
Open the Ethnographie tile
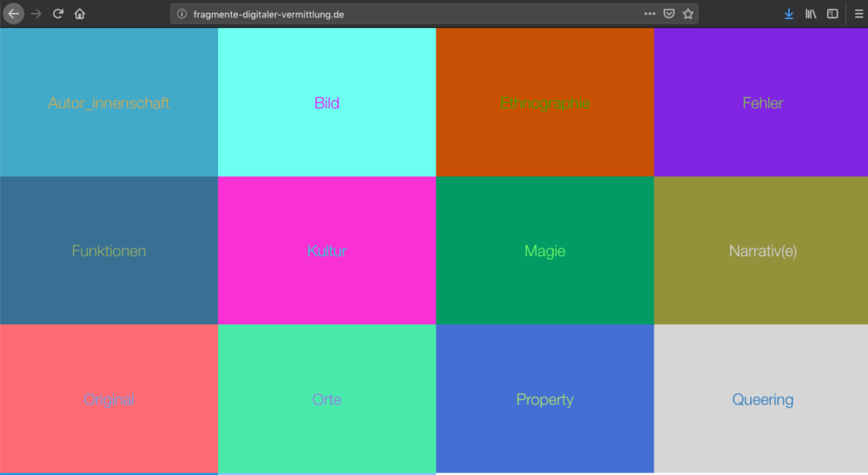pyautogui.click(x=544, y=102)
